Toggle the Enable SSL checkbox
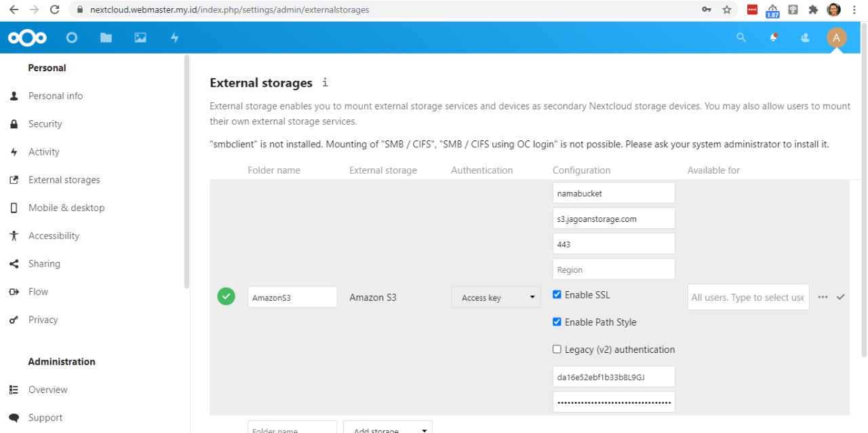868x433 pixels. coord(557,295)
